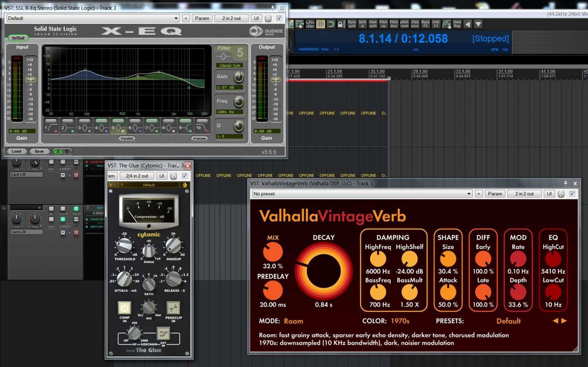Screen dimensions: 588x367
Task: Click the Pitch up toolbar button
Action: click(383, 24)
